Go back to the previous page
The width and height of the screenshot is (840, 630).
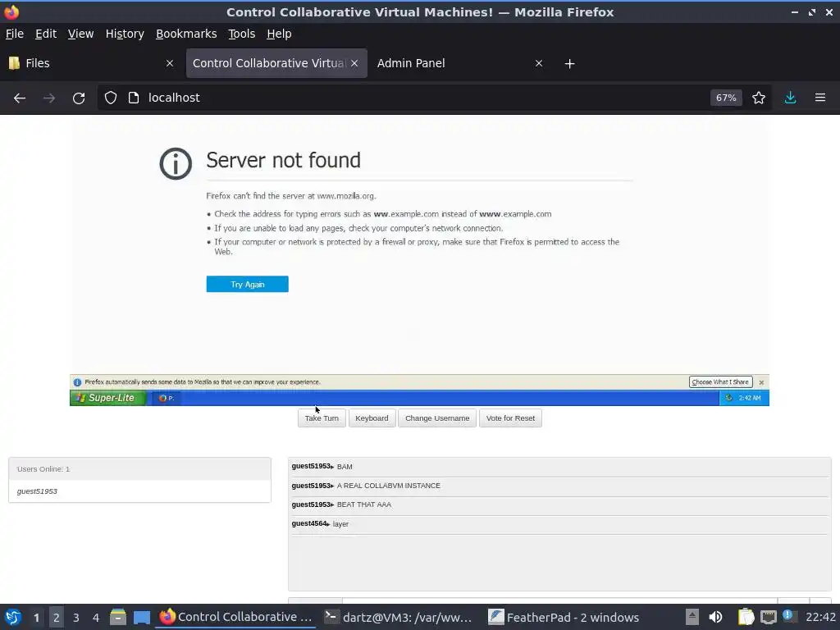point(20,98)
